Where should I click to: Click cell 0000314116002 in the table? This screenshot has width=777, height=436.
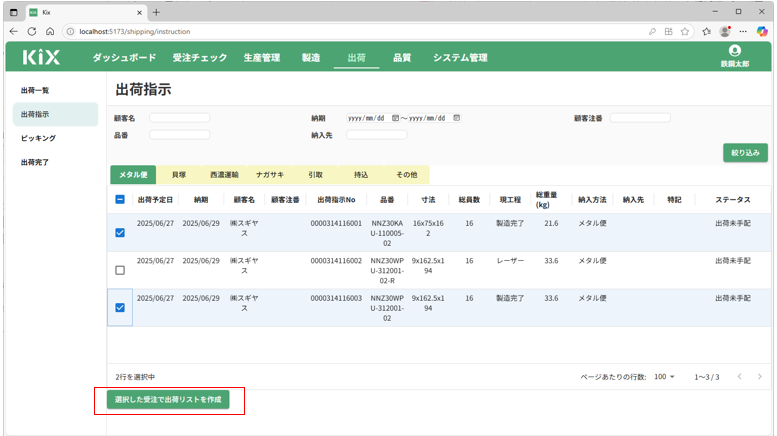click(x=336, y=261)
